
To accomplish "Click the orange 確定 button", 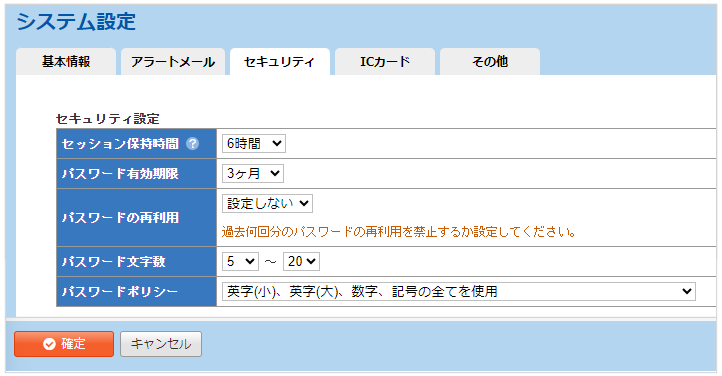I will click(64, 344).
